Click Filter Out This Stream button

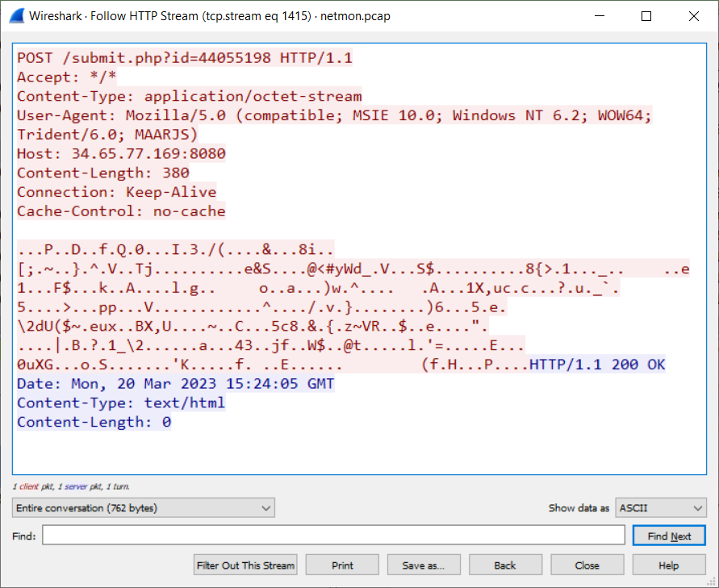click(245, 565)
